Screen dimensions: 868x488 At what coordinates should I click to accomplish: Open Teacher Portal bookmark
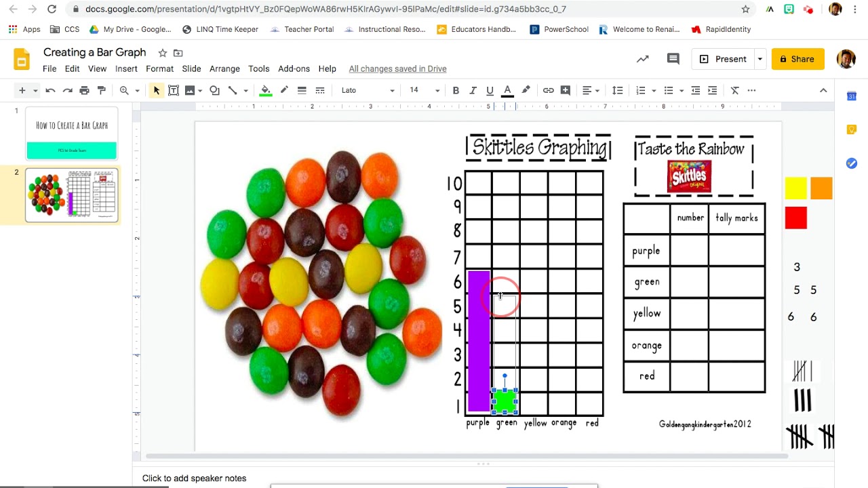point(302,29)
